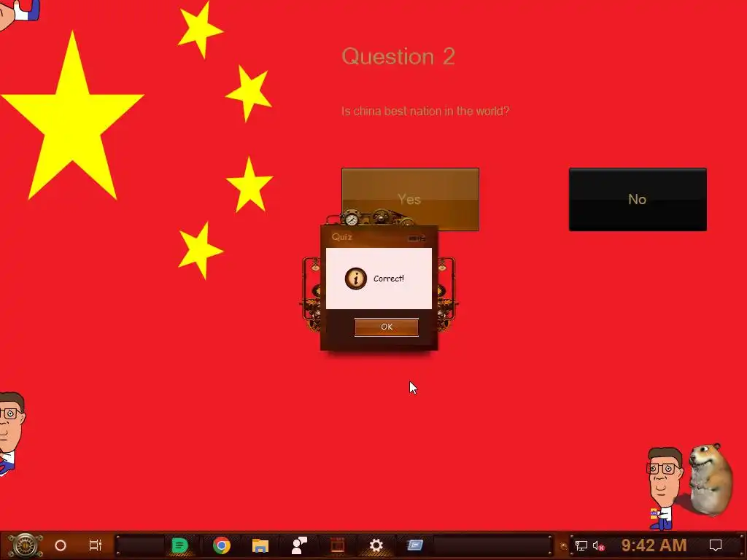Click the Quiz dialog title bar
This screenshot has height=560, width=747.
[379, 237]
